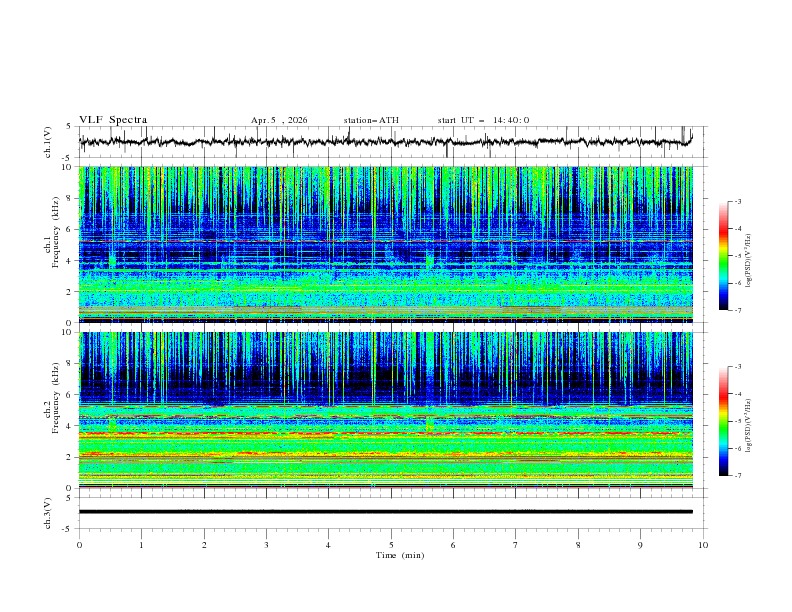
Task: Click the ch.2 "Frequency (kHz)" axis label
Action: [56, 398]
